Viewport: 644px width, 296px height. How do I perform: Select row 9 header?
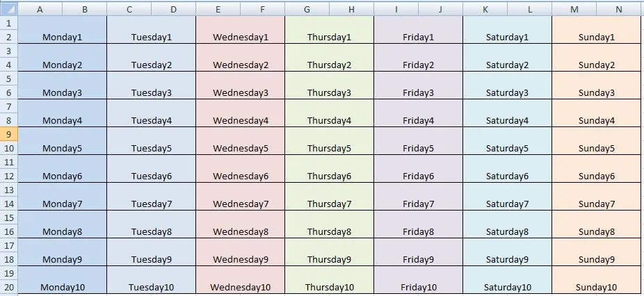[9, 134]
